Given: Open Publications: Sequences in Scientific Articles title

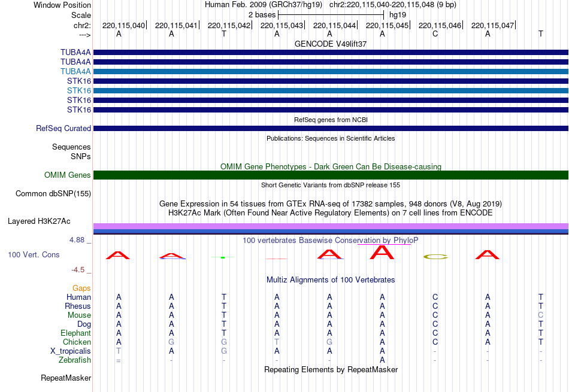Looking at the screenshot, I should [331, 138].
